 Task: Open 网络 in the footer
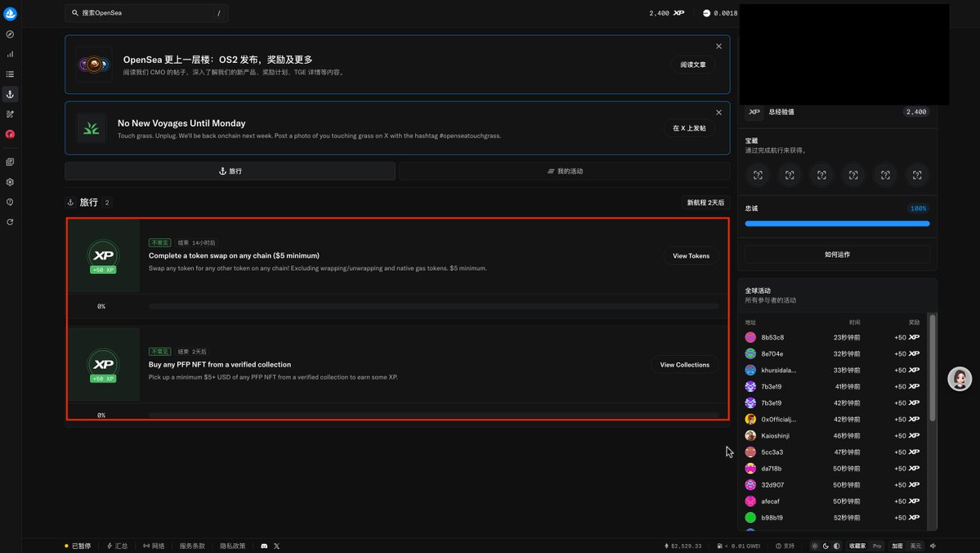(x=154, y=546)
